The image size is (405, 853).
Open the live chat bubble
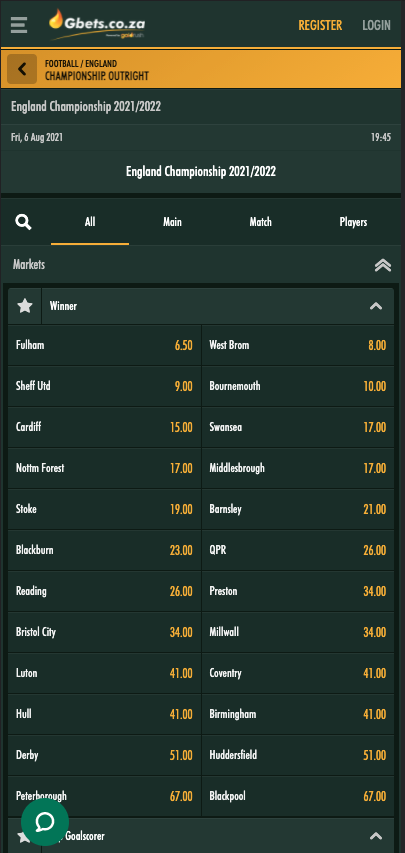tap(45, 822)
